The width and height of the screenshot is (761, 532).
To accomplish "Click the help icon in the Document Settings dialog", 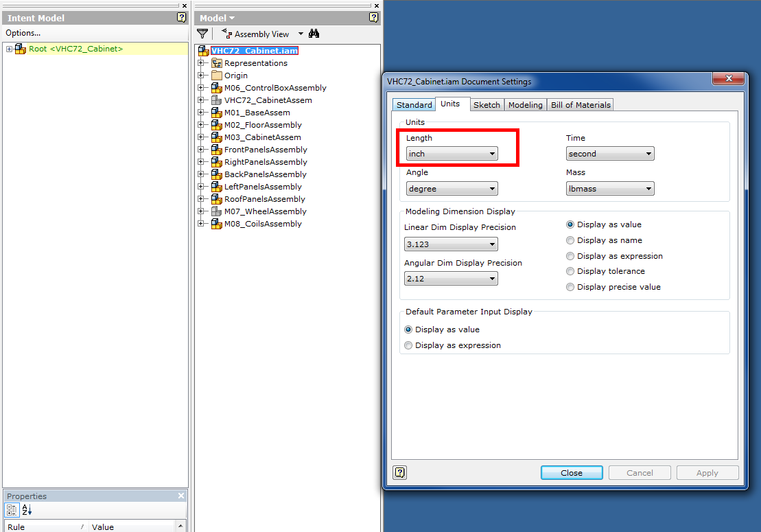I will pyautogui.click(x=399, y=472).
